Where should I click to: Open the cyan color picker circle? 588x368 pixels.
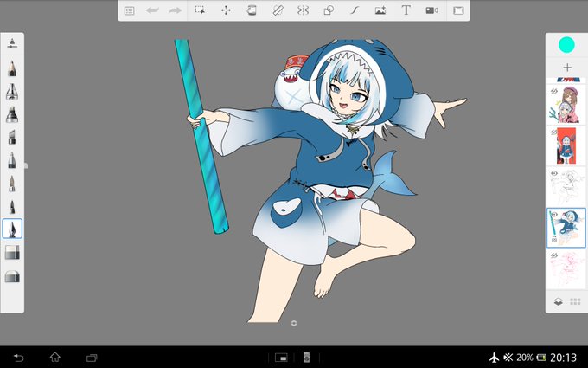point(566,45)
